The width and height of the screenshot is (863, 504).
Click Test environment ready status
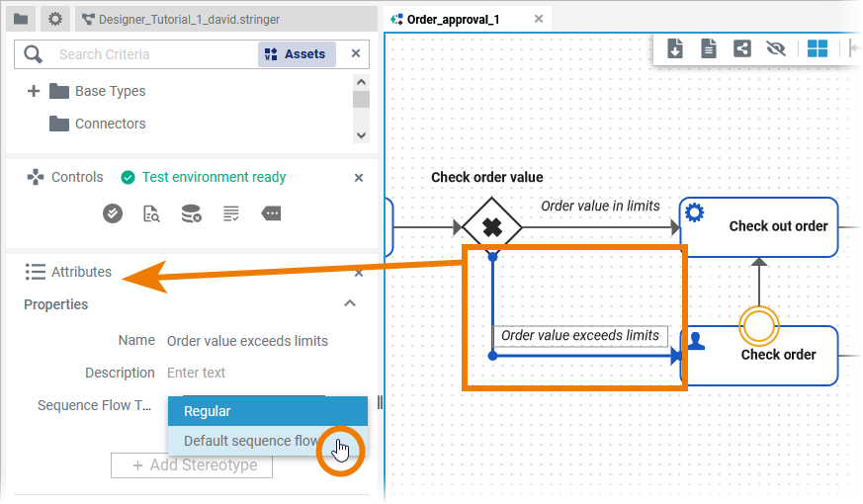(204, 177)
